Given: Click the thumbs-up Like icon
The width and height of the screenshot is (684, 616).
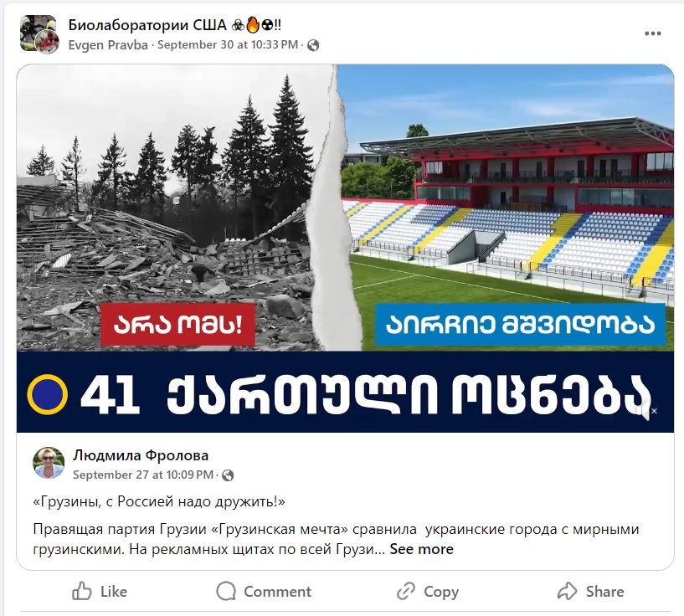Looking at the screenshot, I should (81, 591).
